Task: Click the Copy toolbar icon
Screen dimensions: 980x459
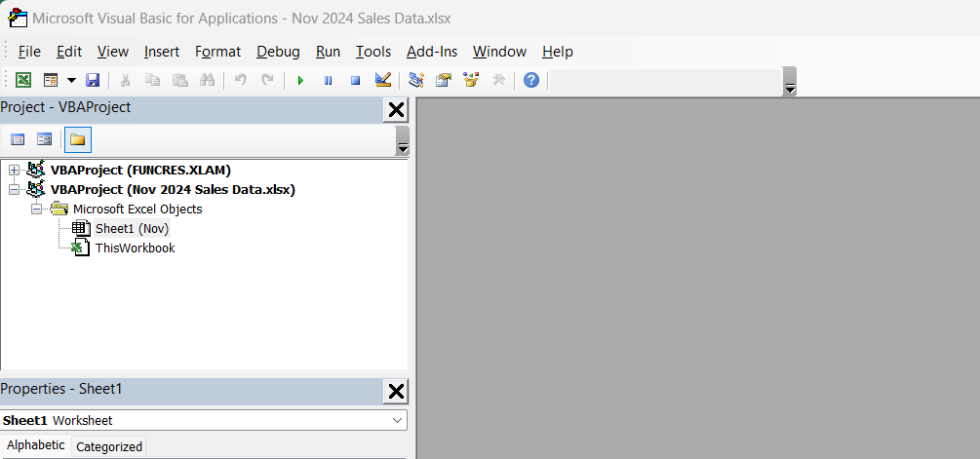Action: [152, 80]
